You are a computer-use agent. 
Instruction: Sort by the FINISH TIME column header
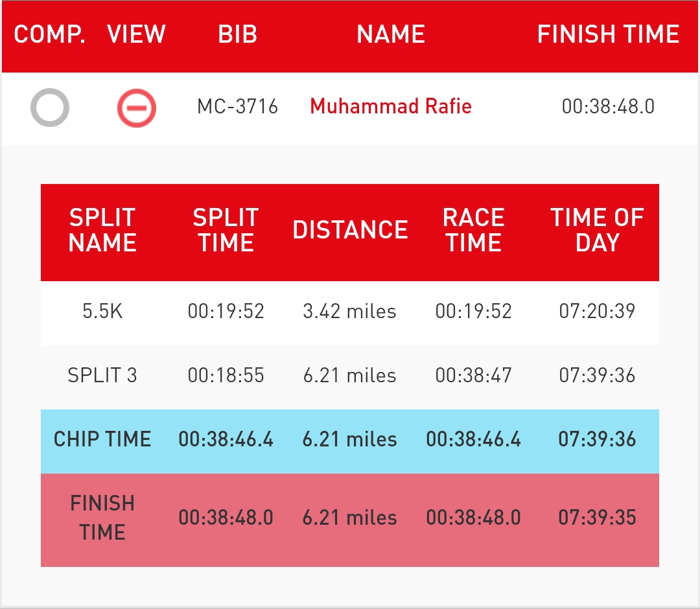point(608,34)
